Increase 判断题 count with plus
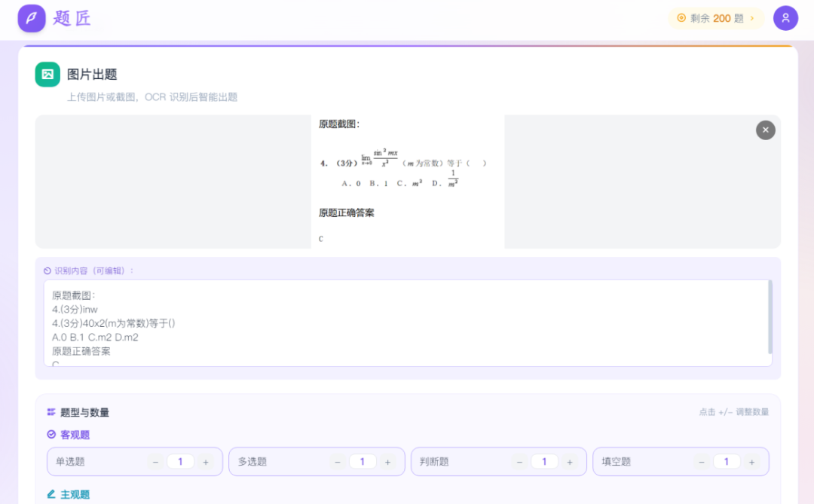814x504 pixels. tap(570, 462)
